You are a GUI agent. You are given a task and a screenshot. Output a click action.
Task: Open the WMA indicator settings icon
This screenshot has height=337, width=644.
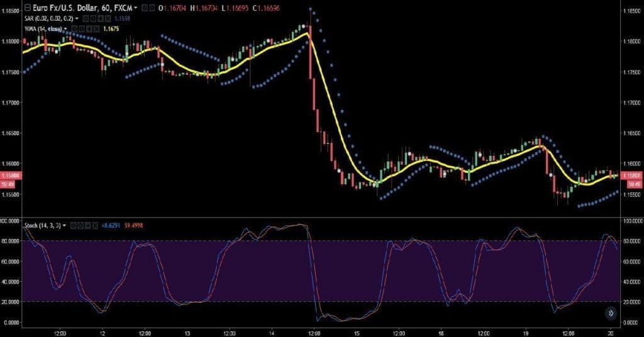click(x=82, y=29)
